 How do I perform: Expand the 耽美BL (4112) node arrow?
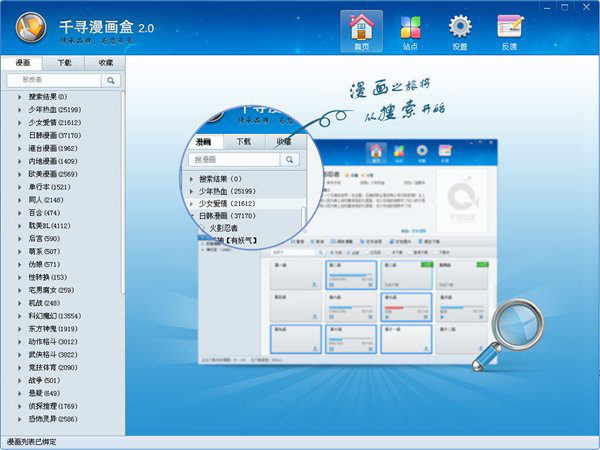click(20, 226)
